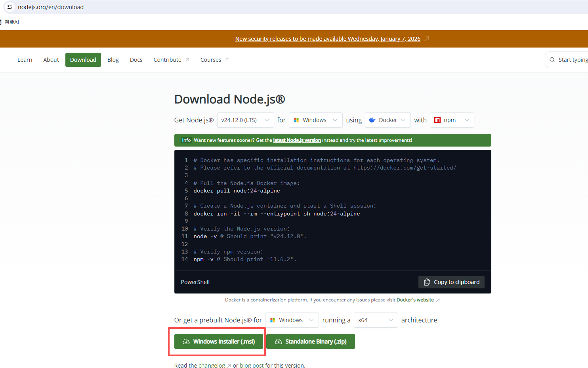Click code line beginning "npm -v"
This screenshot has width=588, height=368.
point(245,259)
